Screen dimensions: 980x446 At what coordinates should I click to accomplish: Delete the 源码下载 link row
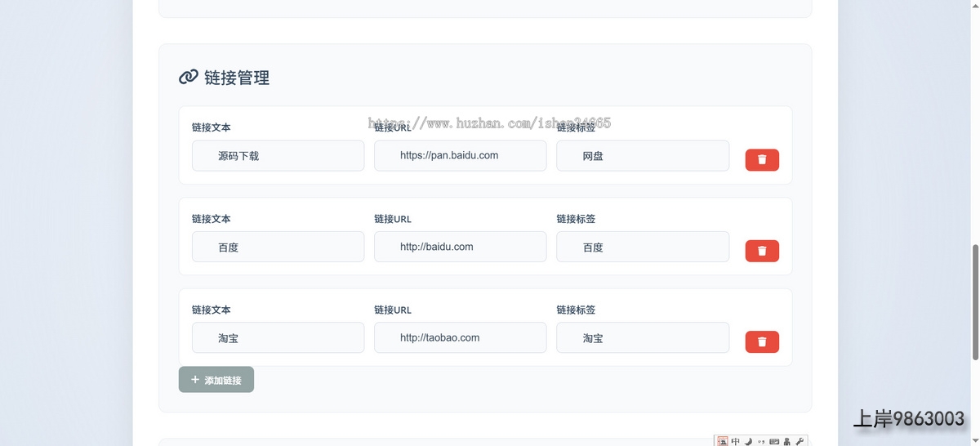coord(761,160)
